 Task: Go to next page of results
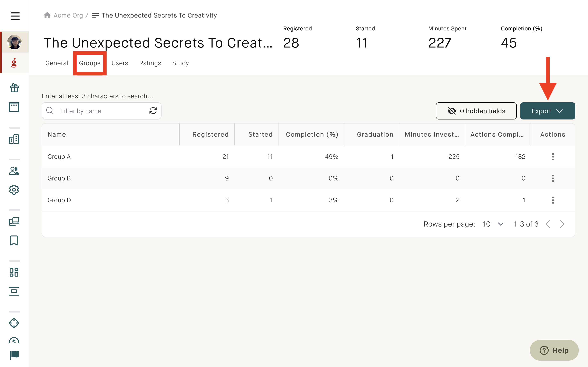[562, 224]
